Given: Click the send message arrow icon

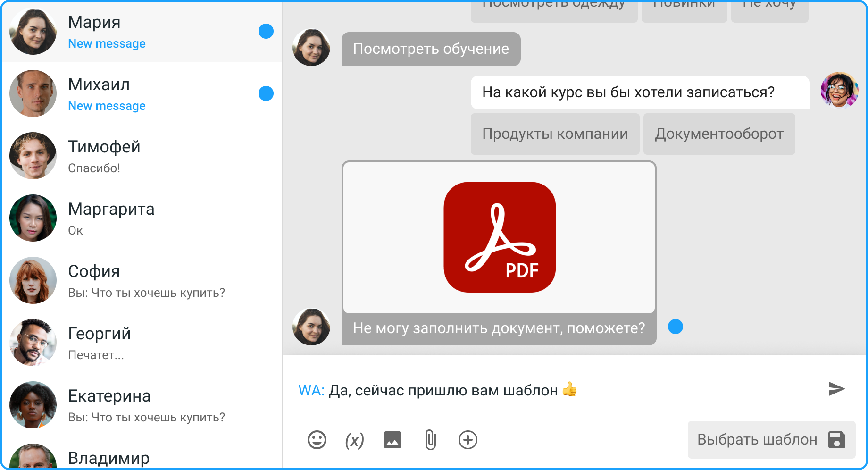Looking at the screenshot, I should point(836,389).
